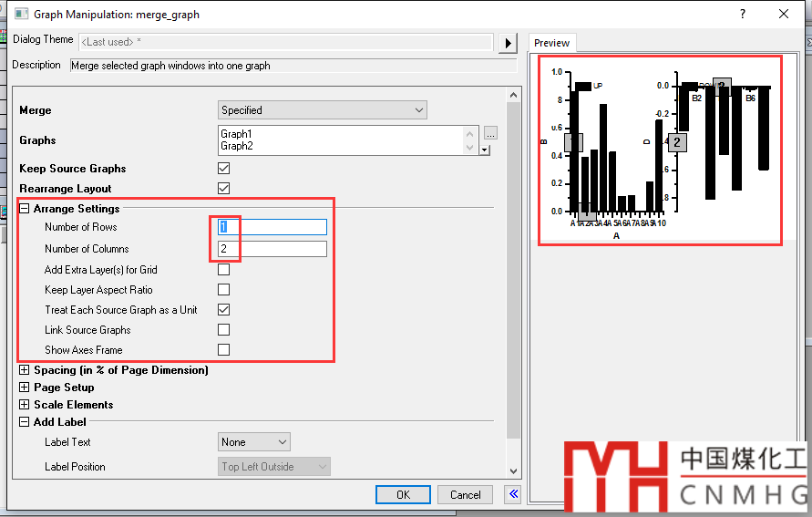Click the dialog window title icon
Image resolution: width=812 pixels, height=517 pixels.
(21, 14)
